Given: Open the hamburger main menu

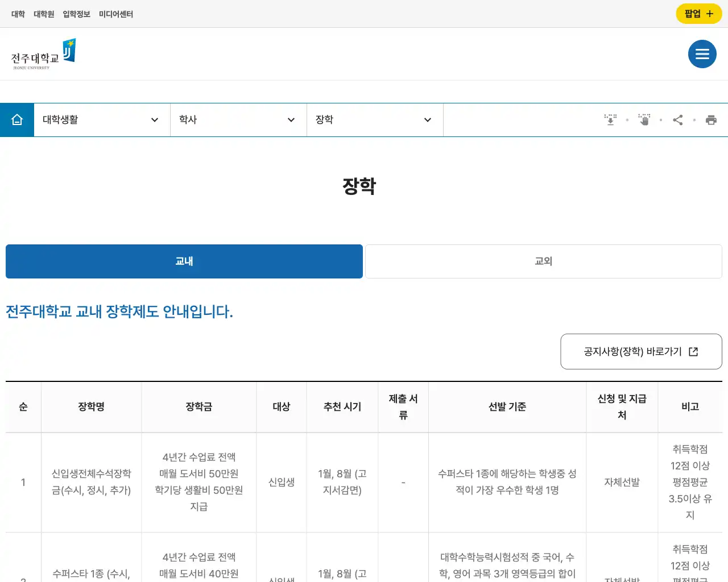Looking at the screenshot, I should (x=702, y=54).
